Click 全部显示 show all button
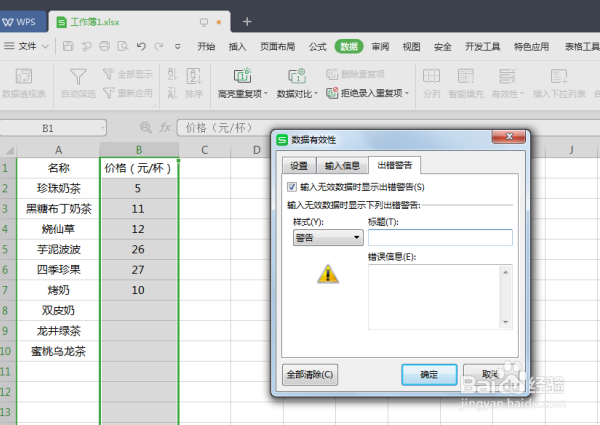600x425 pixels. pyautogui.click(x=128, y=74)
